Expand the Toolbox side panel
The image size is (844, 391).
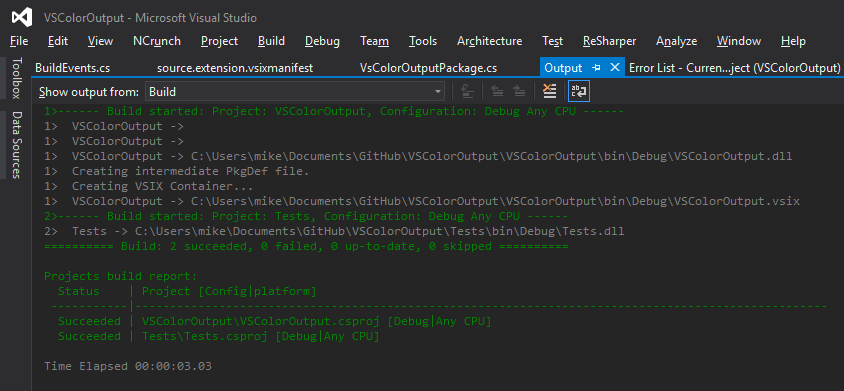click(x=17, y=78)
